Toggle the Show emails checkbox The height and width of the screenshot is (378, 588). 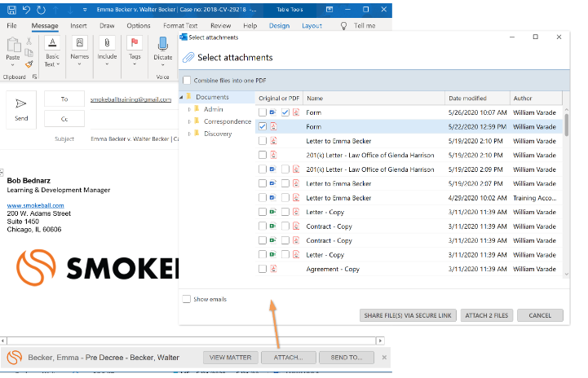188,299
